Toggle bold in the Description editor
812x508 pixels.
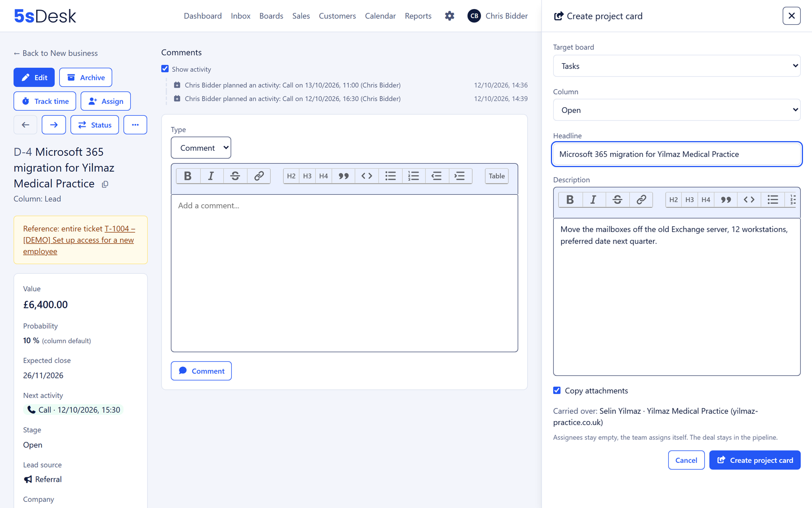(570, 200)
